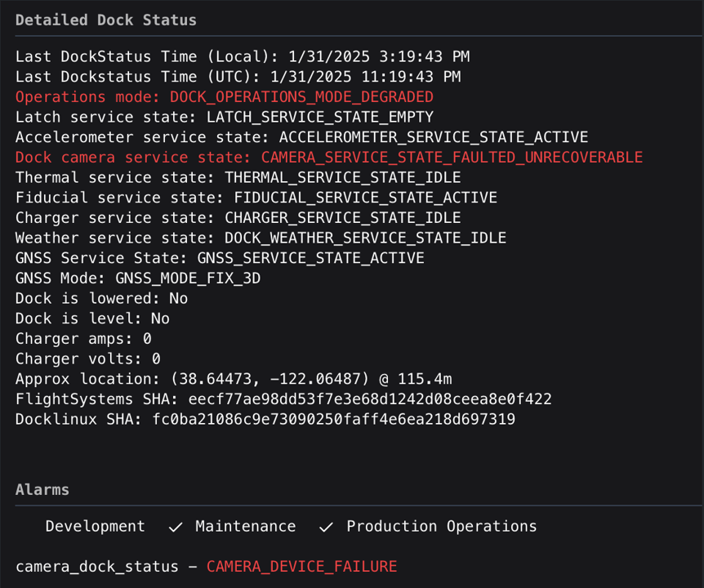Toggle the Production Operations alarms filter
Viewport: 704px width, 588px height.
coord(428,526)
